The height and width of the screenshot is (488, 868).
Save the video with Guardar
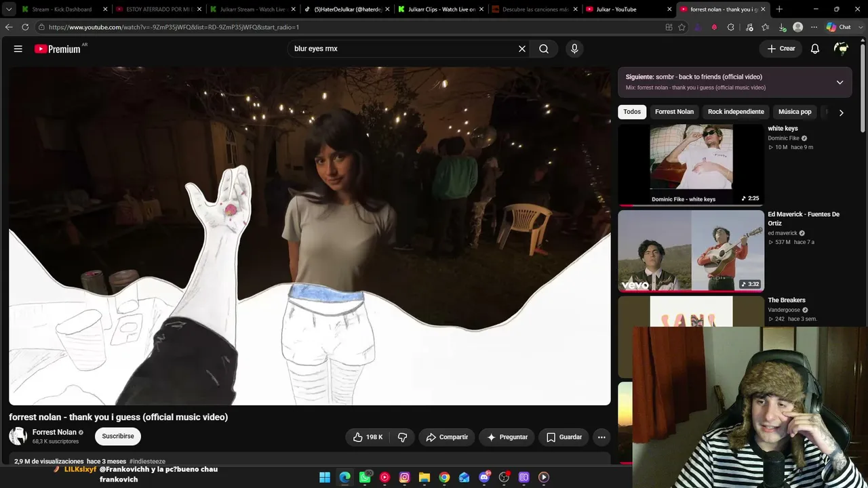(564, 437)
